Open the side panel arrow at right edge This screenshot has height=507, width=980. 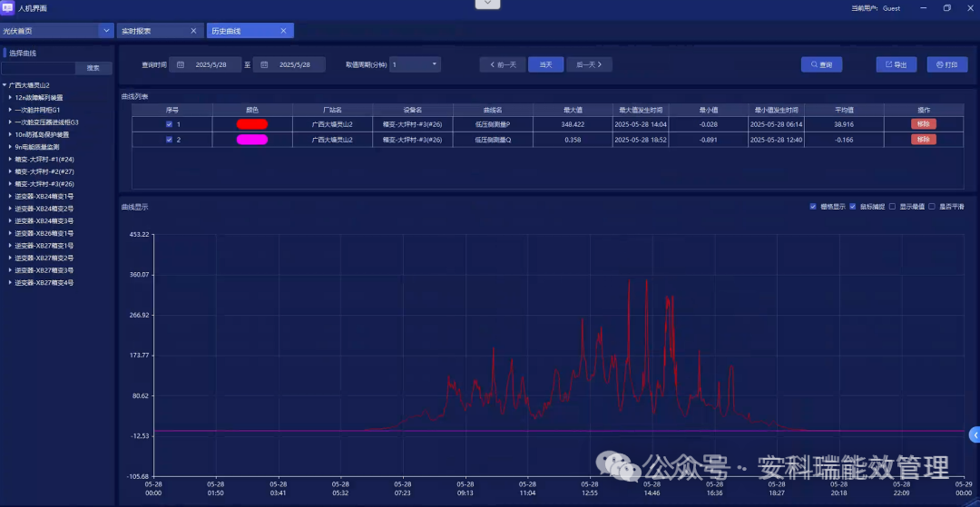975,435
